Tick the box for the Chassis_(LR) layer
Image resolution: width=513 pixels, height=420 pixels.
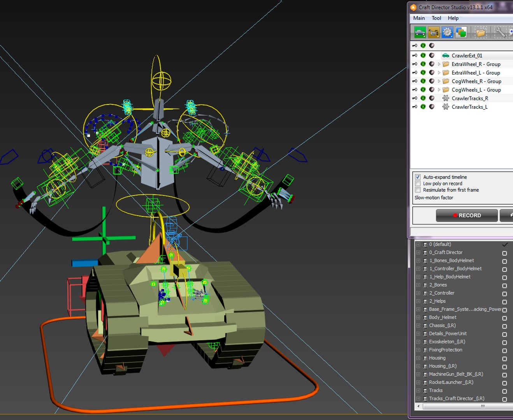[x=504, y=326]
